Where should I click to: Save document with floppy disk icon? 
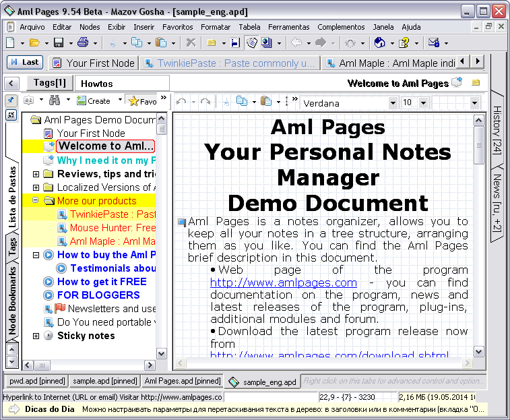(59, 42)
